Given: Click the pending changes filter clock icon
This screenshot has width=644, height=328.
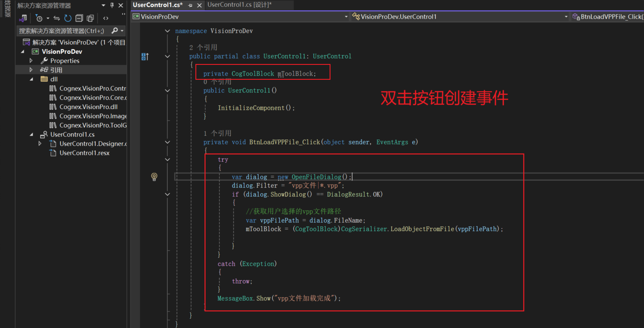Looking at the screenshot, I should point(39,18).
